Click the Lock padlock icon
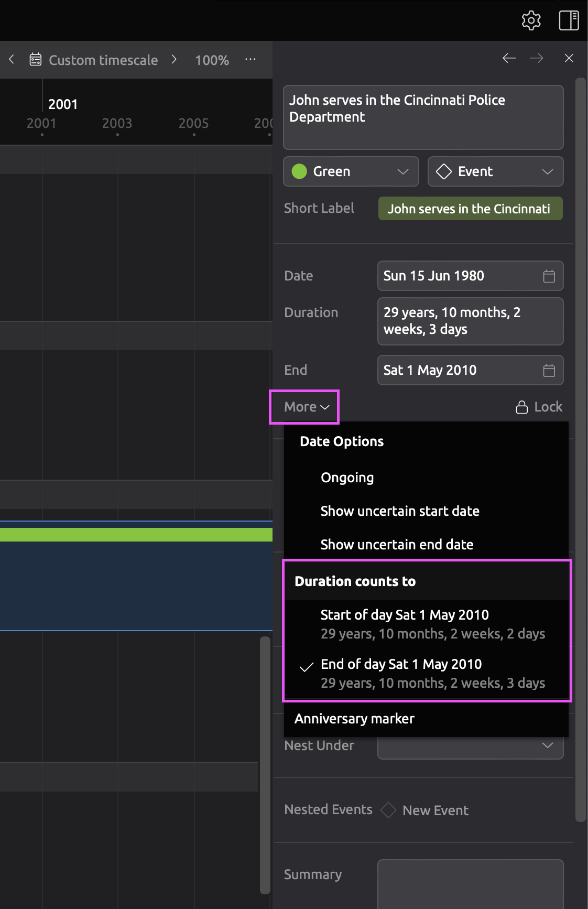 pos(522,407)
